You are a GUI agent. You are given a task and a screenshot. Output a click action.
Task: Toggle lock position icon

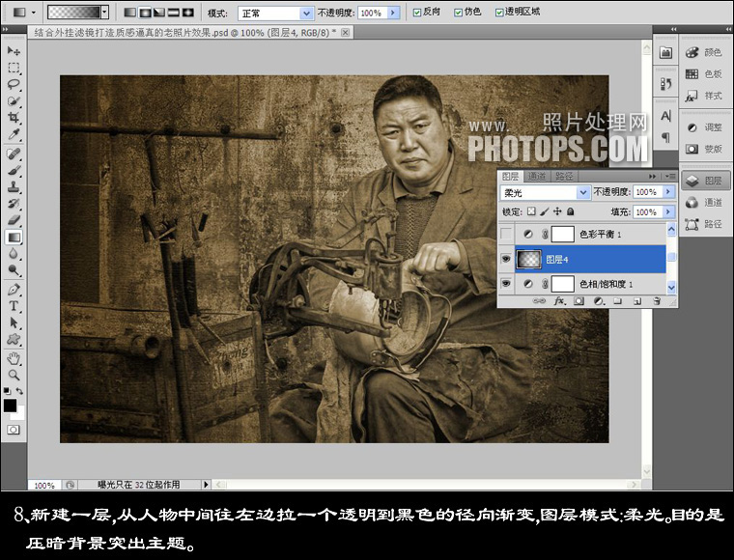click(x=557, y=211)
